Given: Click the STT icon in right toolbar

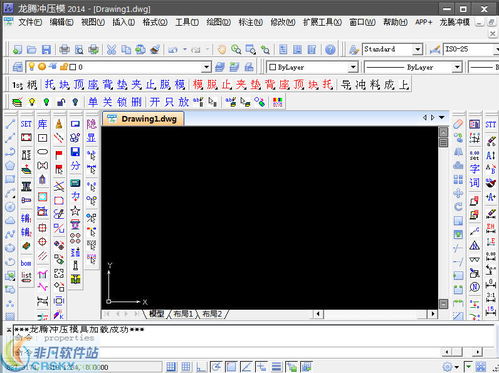Looking at the screenshot, I should tap(490, 125).
